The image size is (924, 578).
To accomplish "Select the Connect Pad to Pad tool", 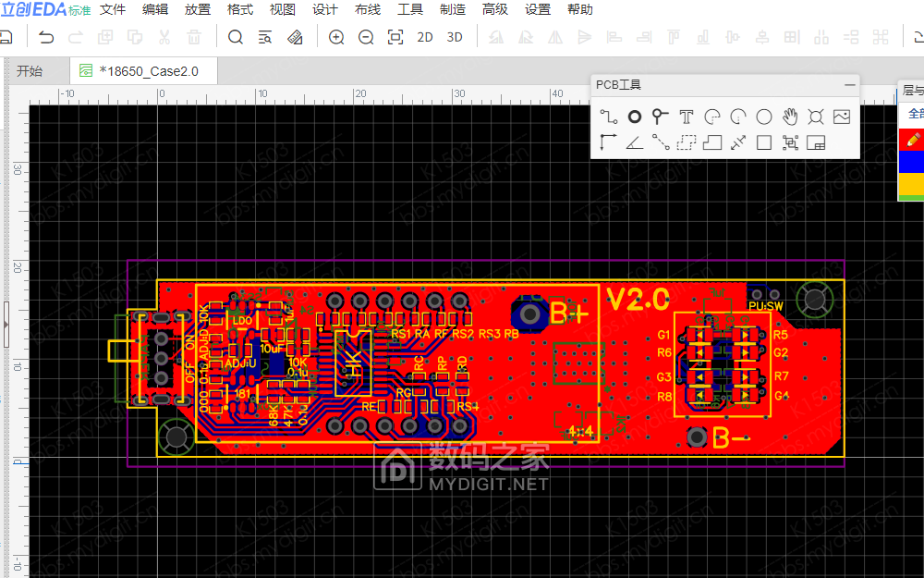I will click(660, 142).
